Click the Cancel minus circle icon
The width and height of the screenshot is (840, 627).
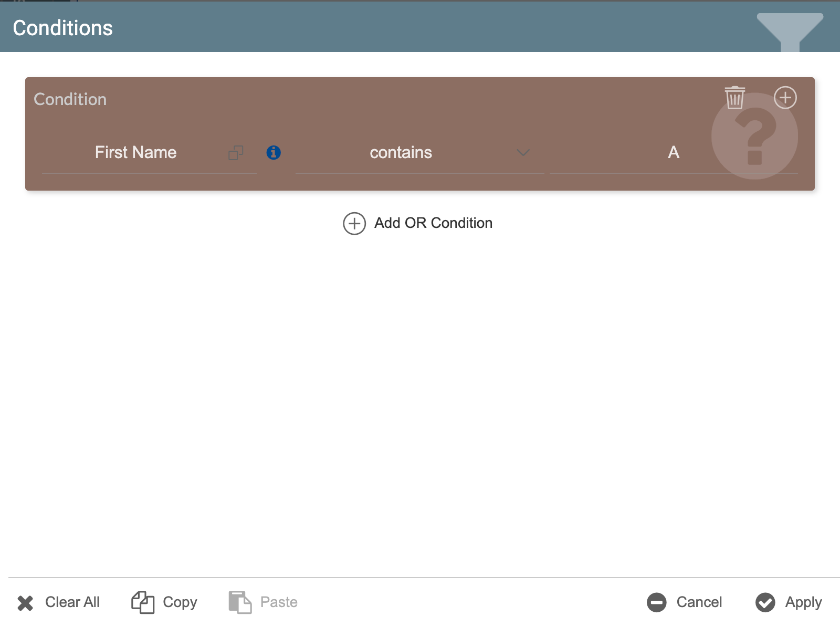(656, 602)
